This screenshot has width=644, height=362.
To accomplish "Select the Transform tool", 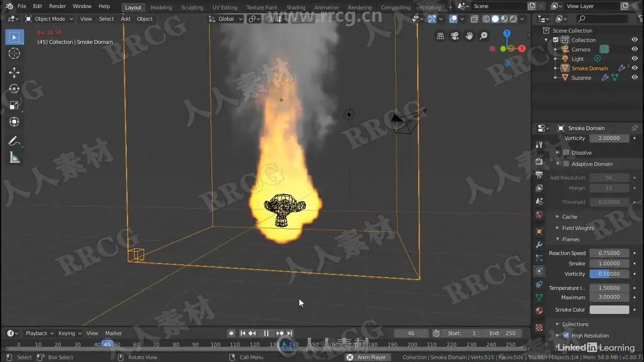I will [x=15, y=122].
